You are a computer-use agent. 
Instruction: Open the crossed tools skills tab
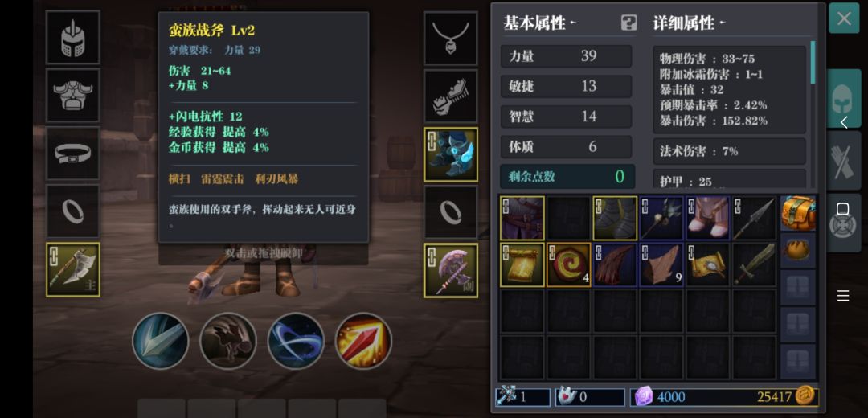[x=842, y=161]
